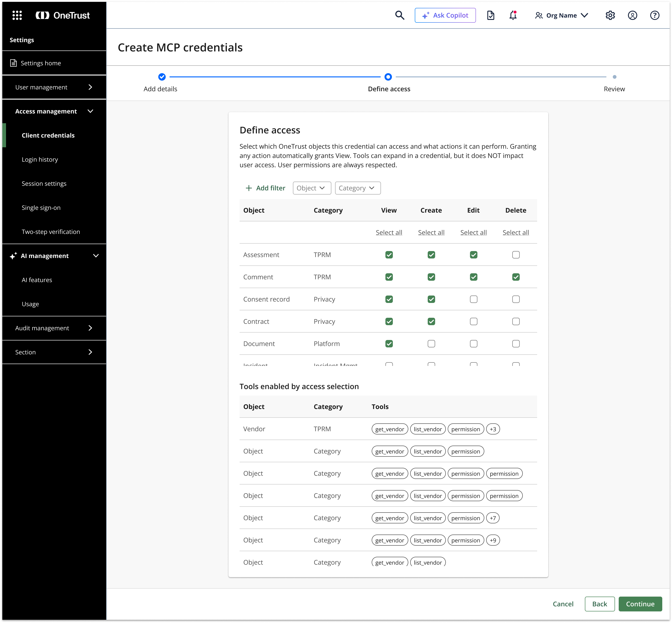Click the Add details completed step icon
672x623 pixels.
click(x=162, y=77)
